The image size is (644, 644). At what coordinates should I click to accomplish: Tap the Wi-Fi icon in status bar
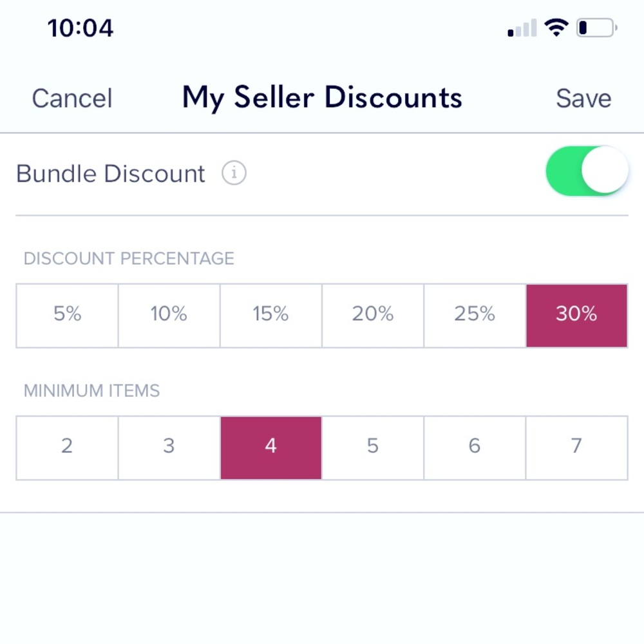(555, 27)
